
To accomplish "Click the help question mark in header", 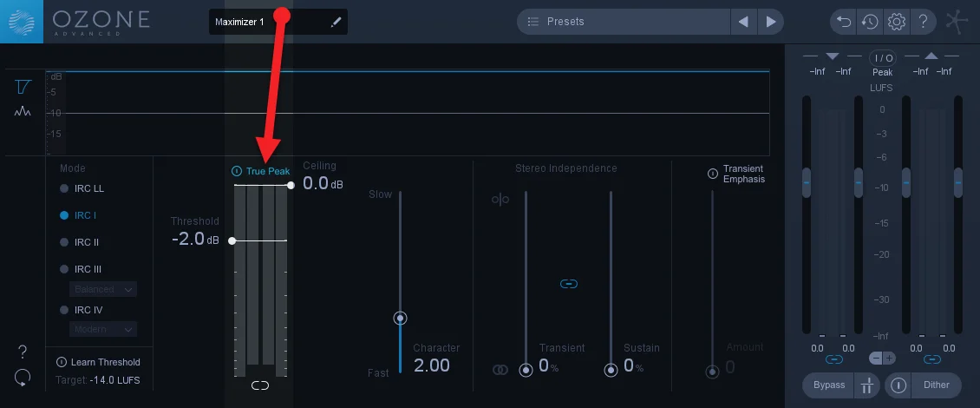I will pos(923,22).
